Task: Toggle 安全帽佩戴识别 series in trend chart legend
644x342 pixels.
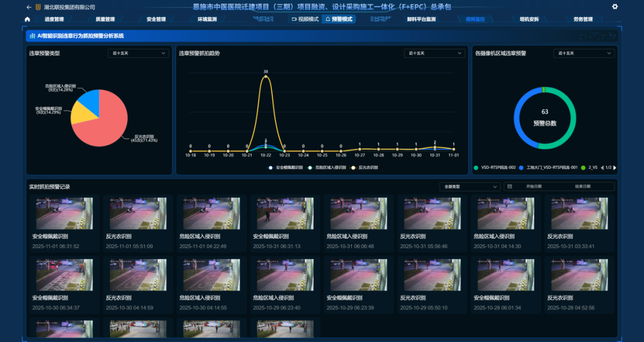Action: 285,168
